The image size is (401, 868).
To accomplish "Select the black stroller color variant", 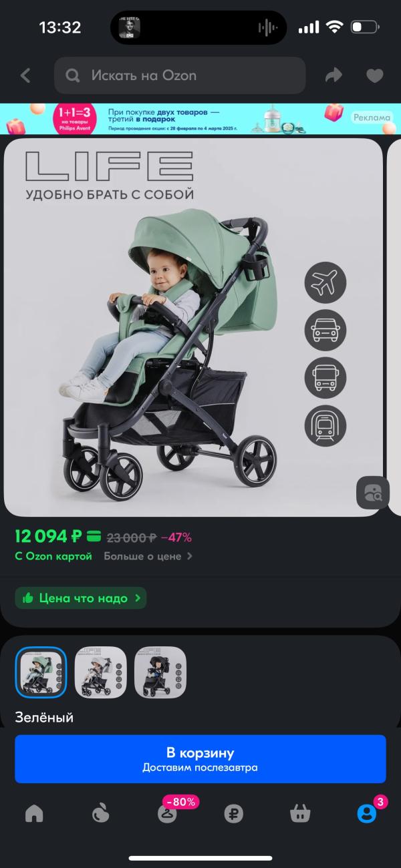I will [160, 672].
